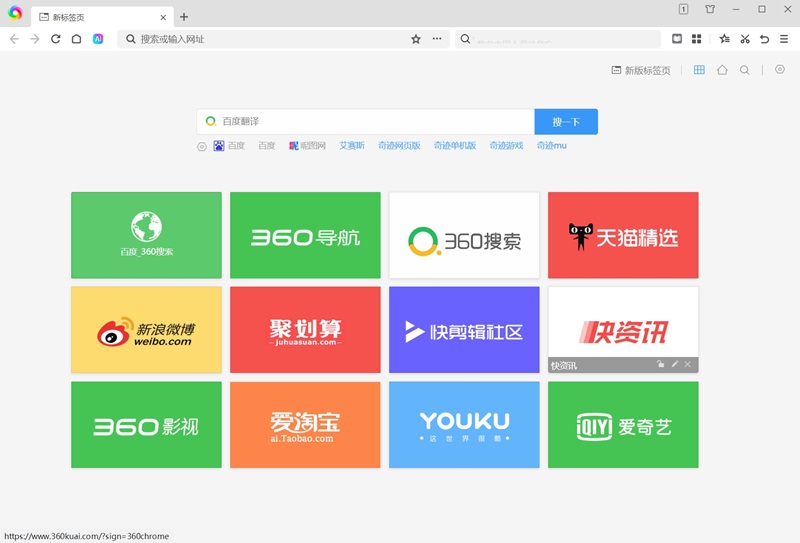Restore closed tab with undo arrow

click(764, 39)
